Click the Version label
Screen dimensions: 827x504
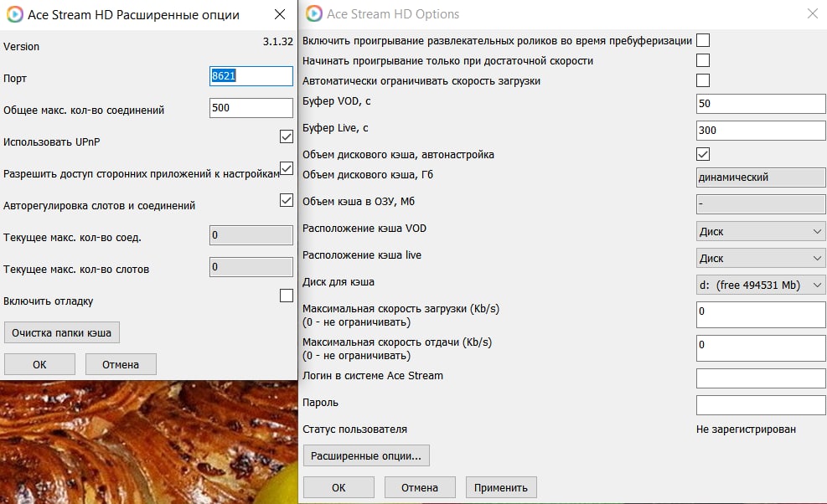21,46
